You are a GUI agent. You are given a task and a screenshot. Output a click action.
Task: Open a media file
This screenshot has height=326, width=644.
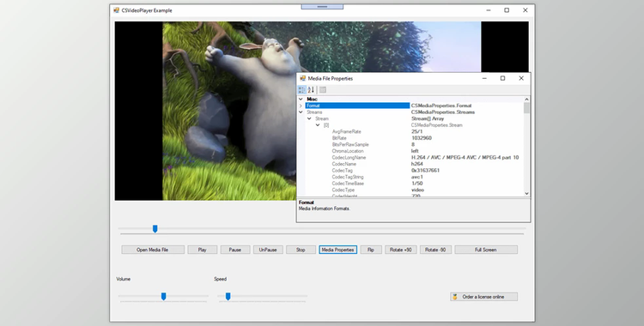[x=152, y=250]
